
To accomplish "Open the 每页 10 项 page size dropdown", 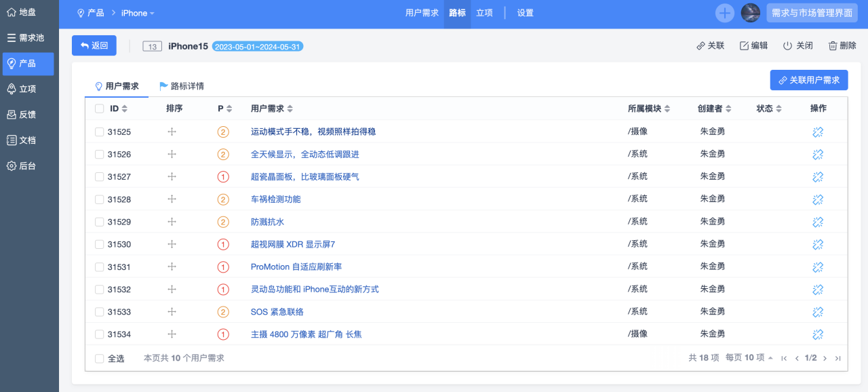I will (749, 358).
